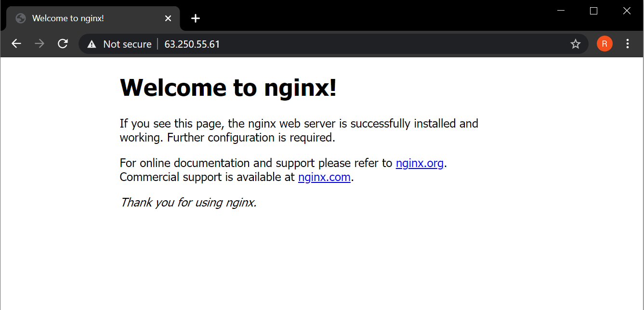The width and height of the screenshot is (644, 310).
Task: Open the Chrome three-dot menu
Action: coord(627,44)
